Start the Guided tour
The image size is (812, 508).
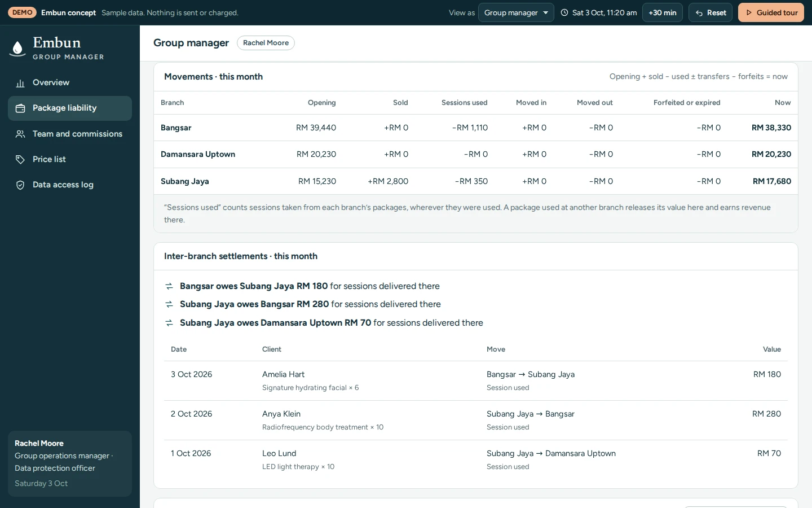click(x=771, y=12)
